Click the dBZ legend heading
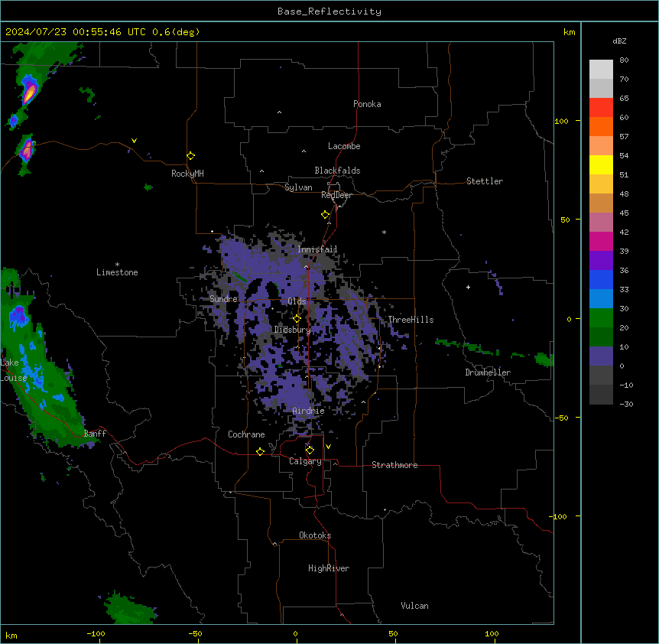 pos(619,41)
